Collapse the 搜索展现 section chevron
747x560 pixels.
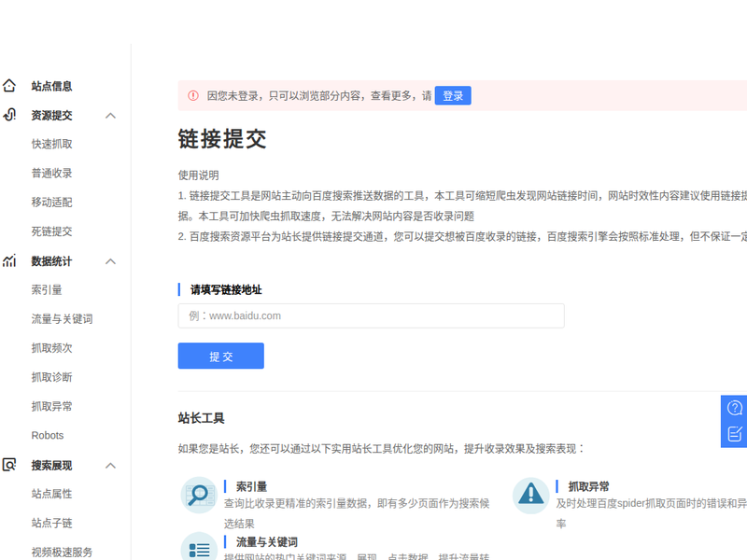[110, 465]
